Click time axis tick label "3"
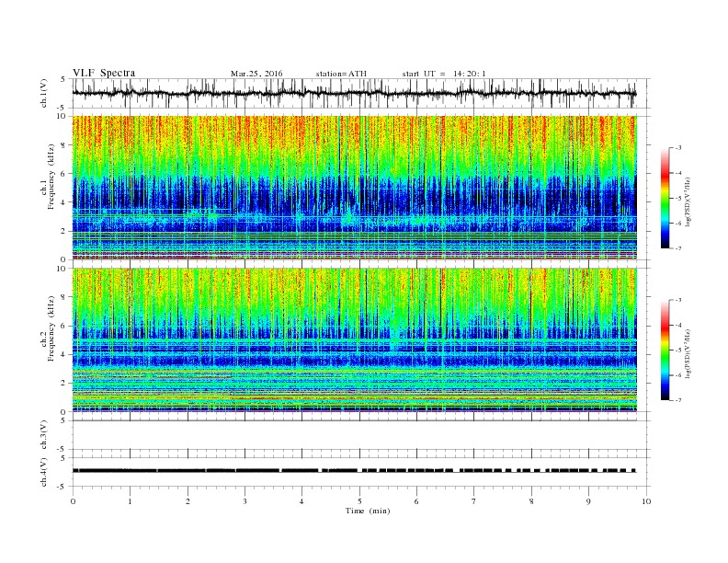This screenshot has height=563, width=728. click(x=245, y=501)
